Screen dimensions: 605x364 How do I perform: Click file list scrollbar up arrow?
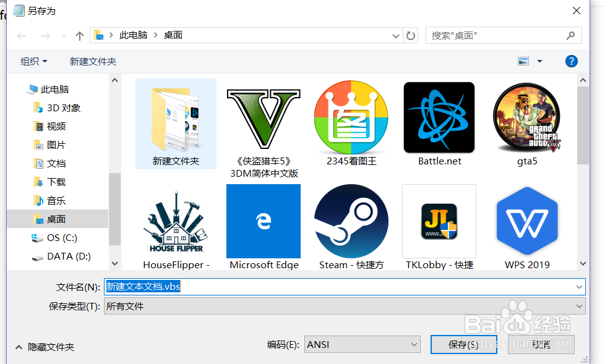583,80
